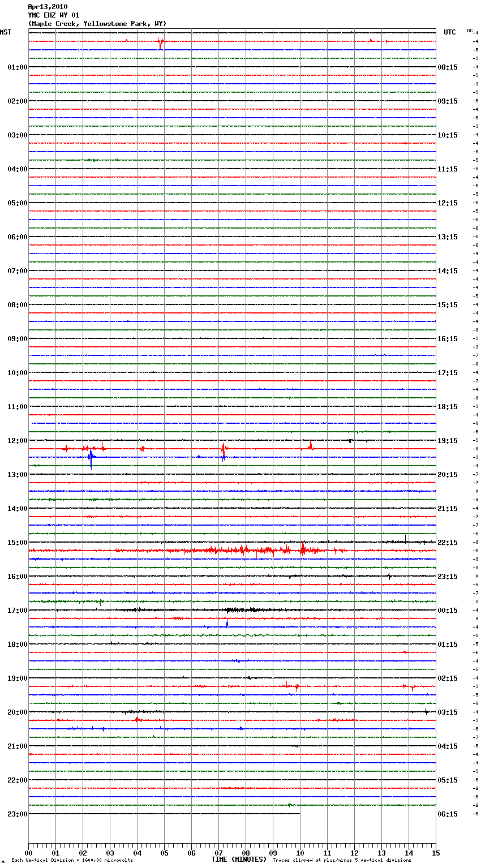
Task: Select the 14:00 MST time label
Action: click(18, 509)
